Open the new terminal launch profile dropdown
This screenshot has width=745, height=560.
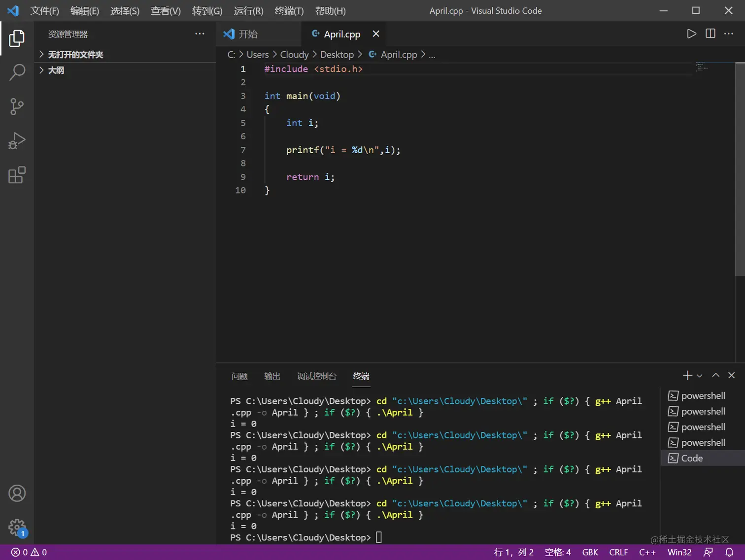[700, 376]
